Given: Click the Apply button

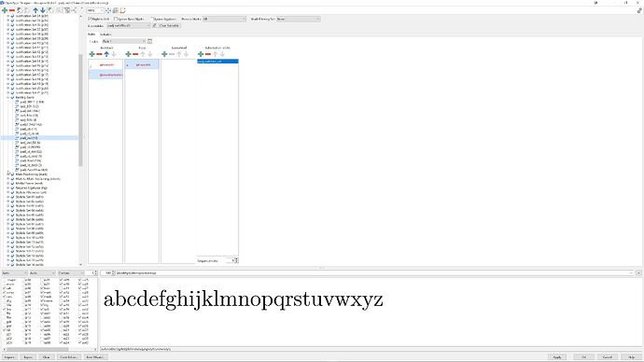Looking at the screenshot, I should pyautogui.click(x=557, y=357).
